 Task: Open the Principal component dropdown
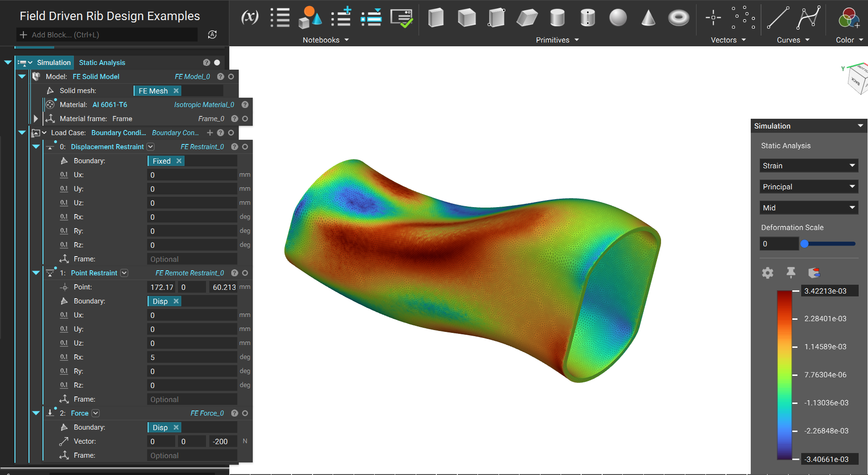809,187
